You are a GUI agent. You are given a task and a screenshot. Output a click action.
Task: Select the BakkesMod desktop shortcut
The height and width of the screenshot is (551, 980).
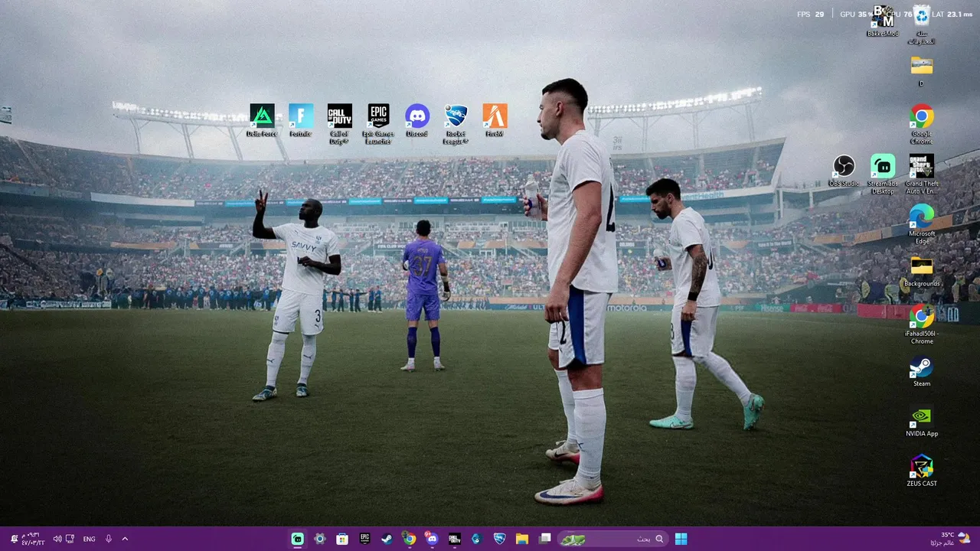pos(883,21)
